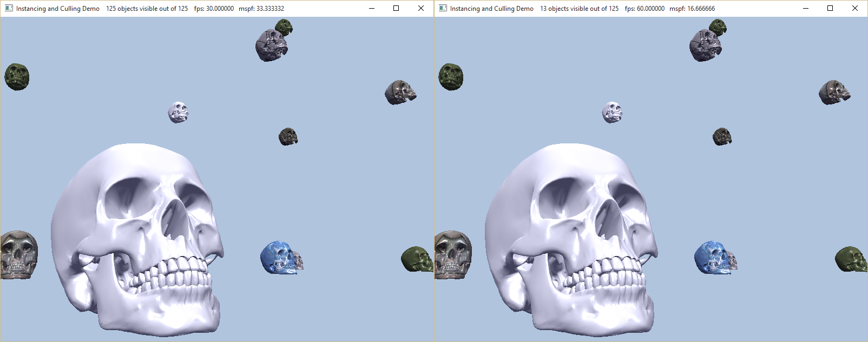Viewport: 868px width, 342px height.
Task: Maximize the left window showing 125 objects visible
Action: point(396,8)
